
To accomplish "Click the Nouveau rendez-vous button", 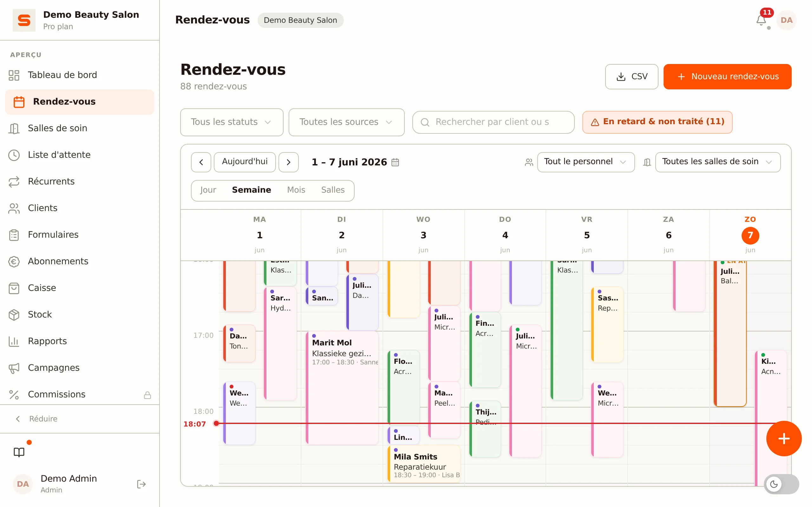I will coord(727,77).
